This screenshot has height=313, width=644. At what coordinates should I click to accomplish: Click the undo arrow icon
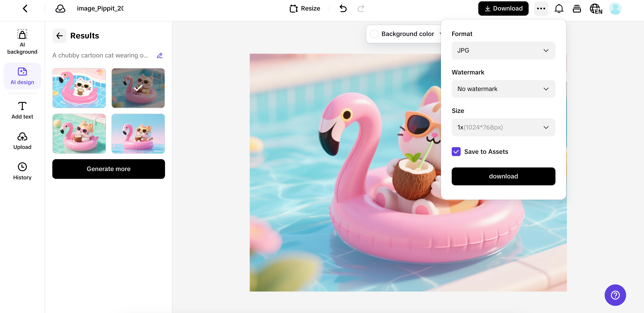[x=343, y=8]
